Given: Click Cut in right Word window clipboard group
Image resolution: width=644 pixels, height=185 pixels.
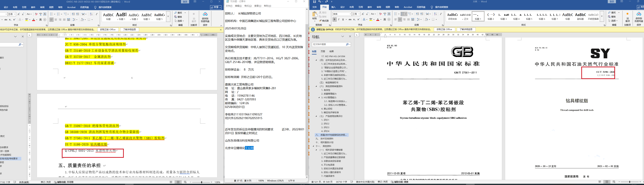Looking at the screenshot, I should point(323,12).
